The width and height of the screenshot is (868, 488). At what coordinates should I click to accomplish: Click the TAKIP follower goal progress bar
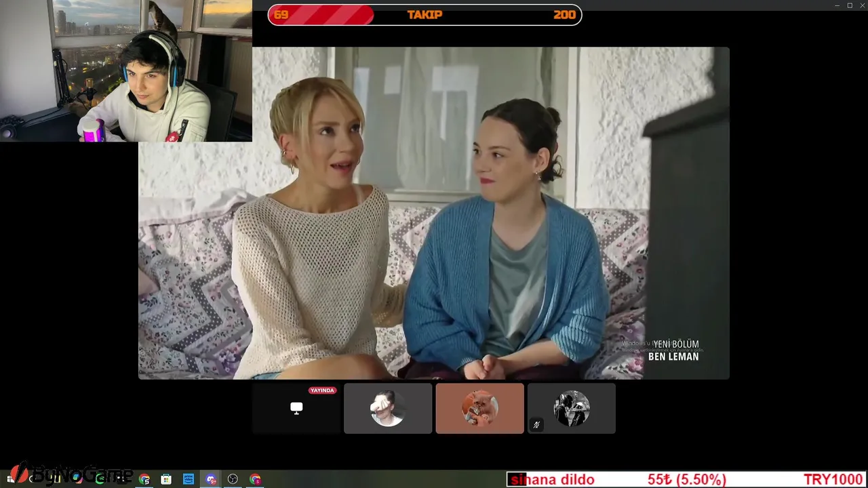[425, 15]
